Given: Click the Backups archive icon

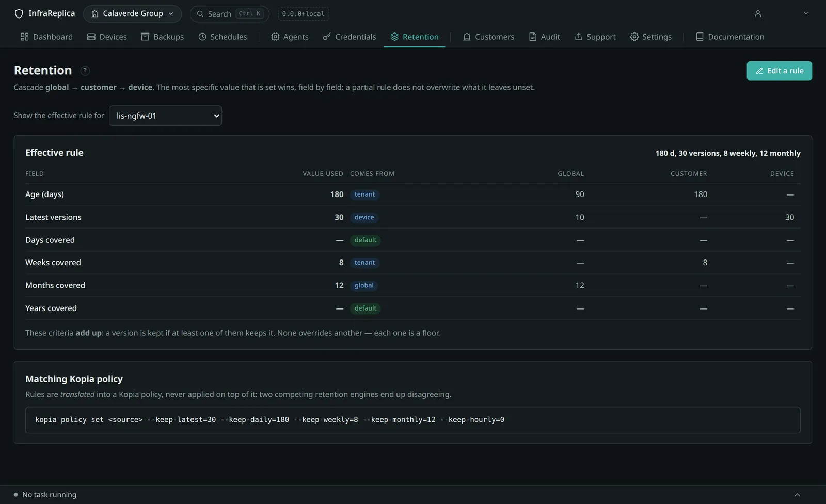Looking at the screenshot, I should coord(145,37).
